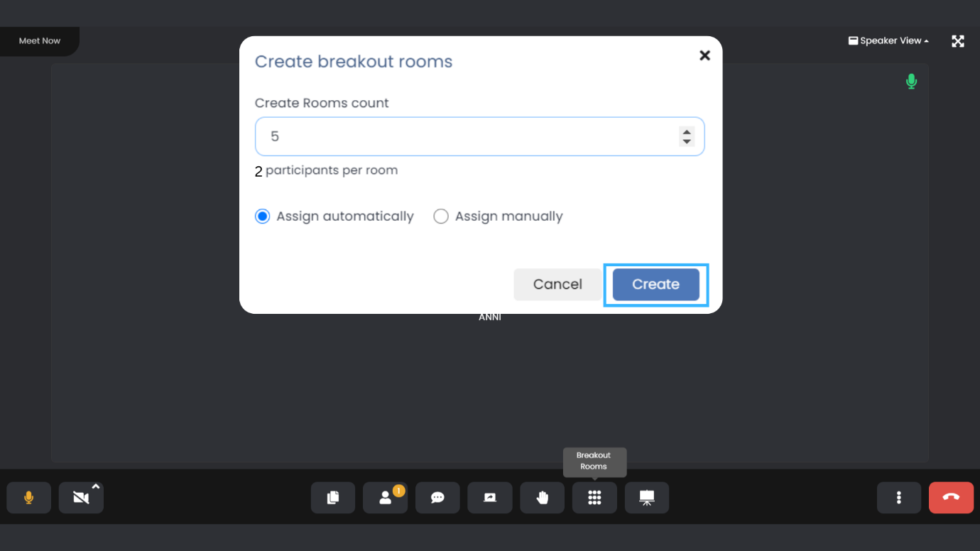Select Assign manually option
The width and height of the screenshot is (980, 551).
click(x=441, y=217)
